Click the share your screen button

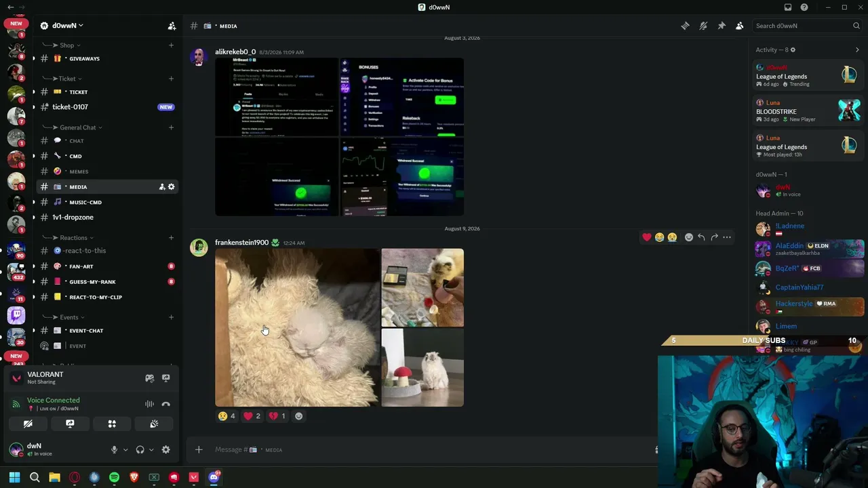[70, 424]
